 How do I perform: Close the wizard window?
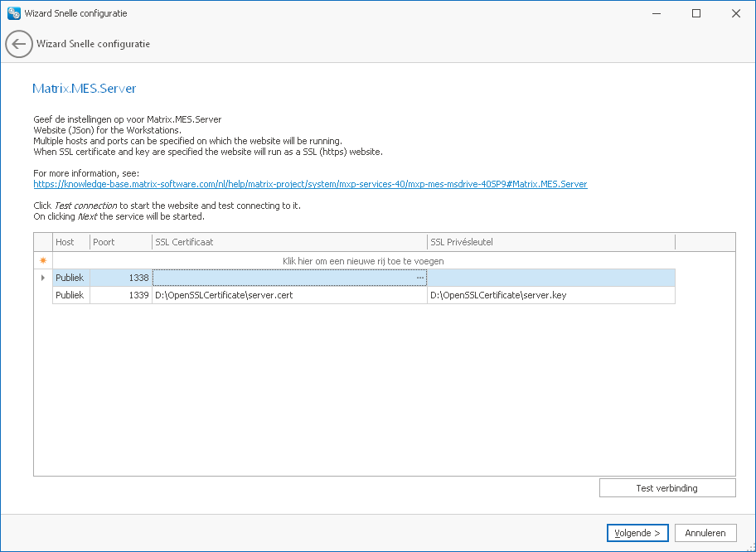tap(736, 13)
